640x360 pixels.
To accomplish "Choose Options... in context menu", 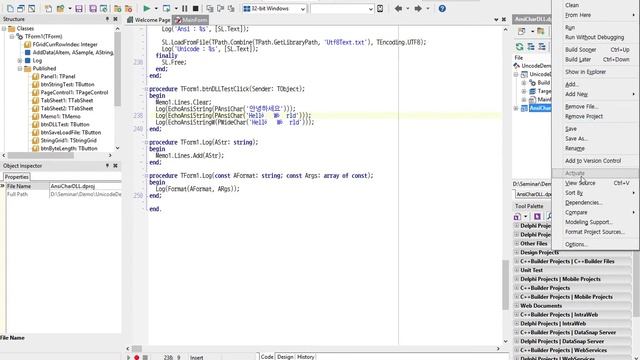I will click(594, 244).
